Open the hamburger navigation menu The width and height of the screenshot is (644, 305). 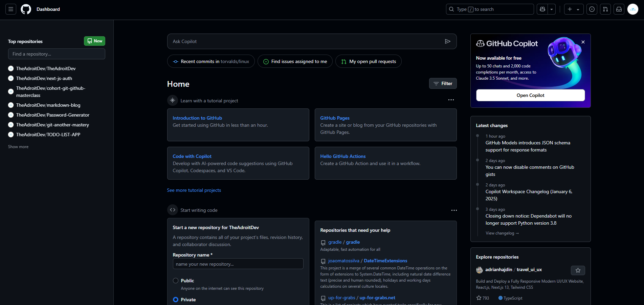10,9
